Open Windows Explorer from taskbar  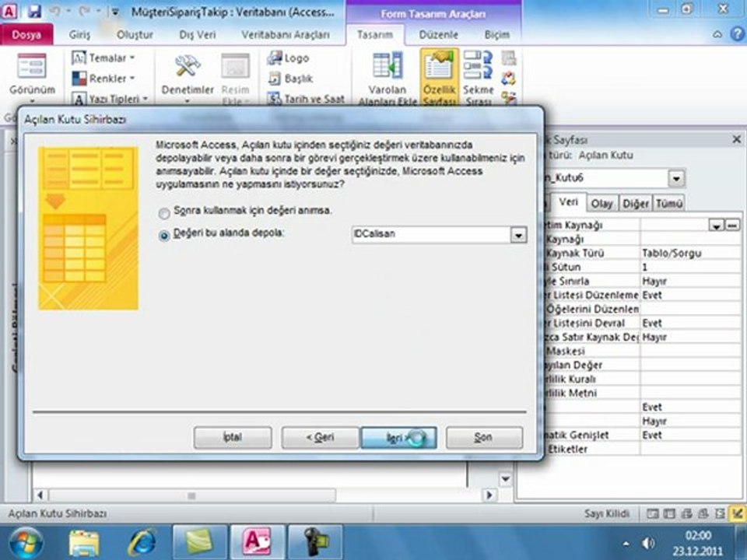point(84,543)
